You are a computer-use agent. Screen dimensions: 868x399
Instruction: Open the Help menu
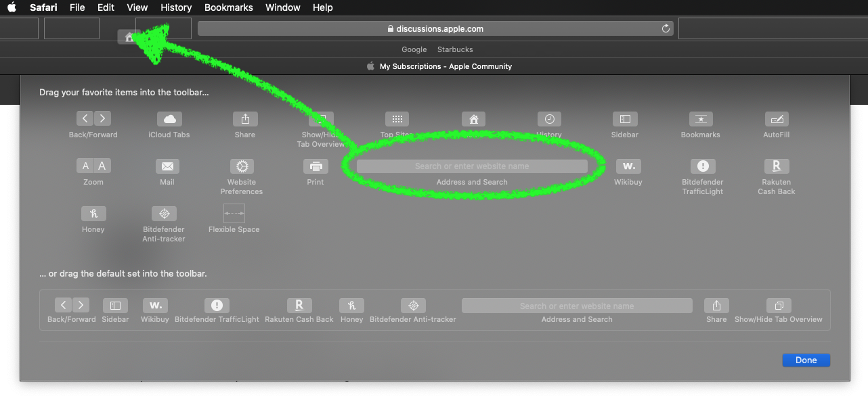coord(323,7)
